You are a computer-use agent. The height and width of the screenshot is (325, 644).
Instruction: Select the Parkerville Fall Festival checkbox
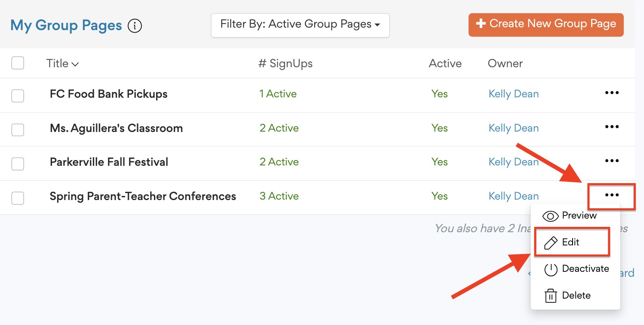pos(18,164)
